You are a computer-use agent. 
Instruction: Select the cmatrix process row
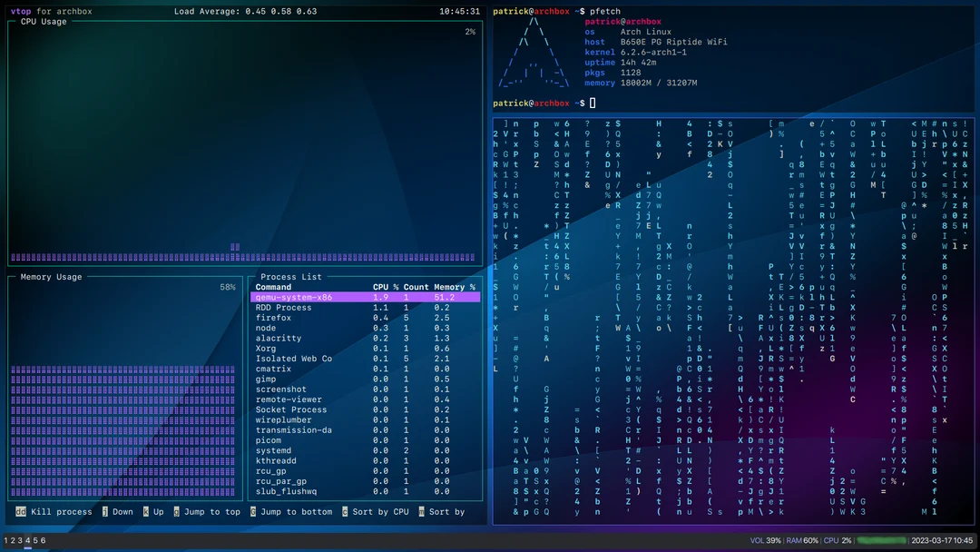pyautogui.click(x=274, y=370)
